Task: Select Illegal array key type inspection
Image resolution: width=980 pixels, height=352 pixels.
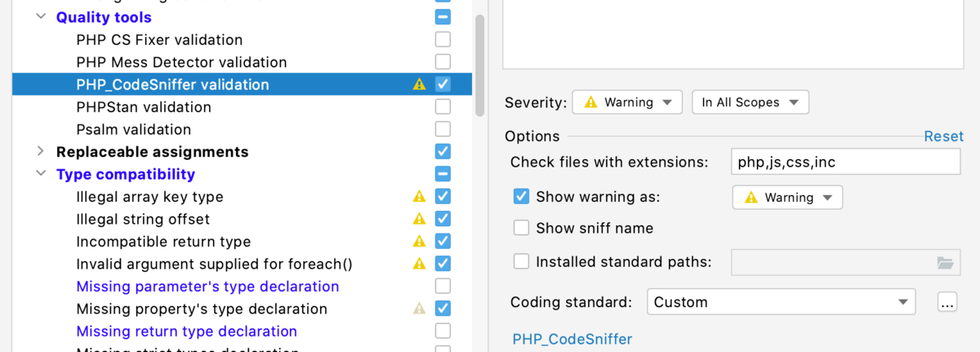Action: point(149,197)
